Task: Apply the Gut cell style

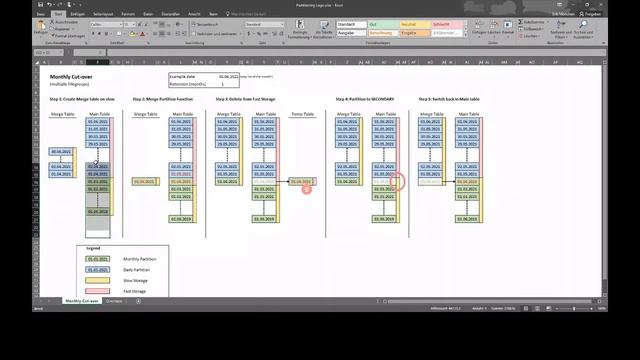Action: tap(383, 24)
